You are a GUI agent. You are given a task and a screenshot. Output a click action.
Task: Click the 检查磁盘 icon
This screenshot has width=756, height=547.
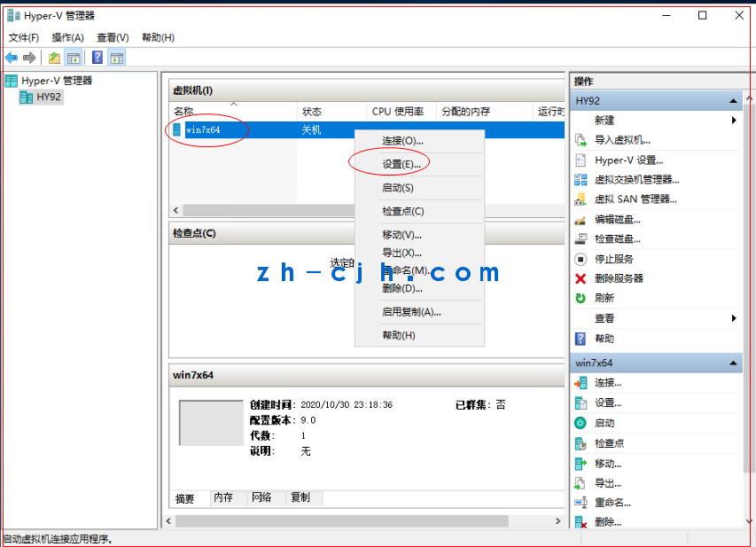[x=581, y=238]
